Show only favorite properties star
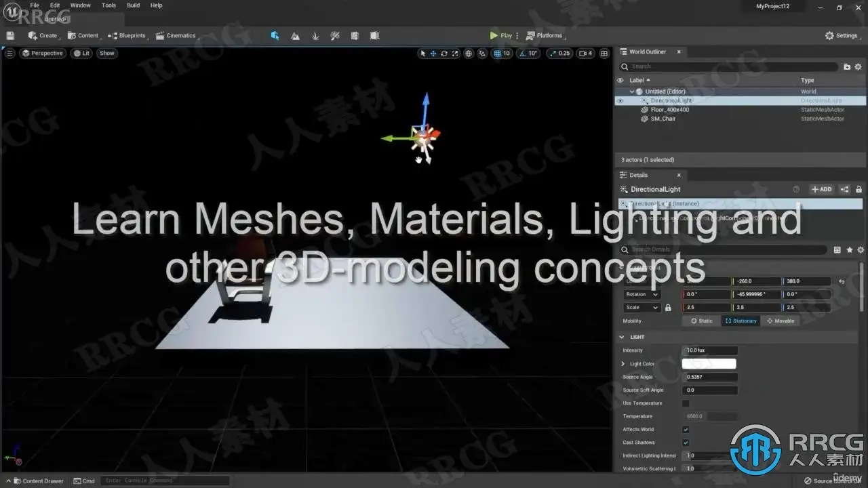Viewport: 868px width, 488px height. click(x=849, y=249)
